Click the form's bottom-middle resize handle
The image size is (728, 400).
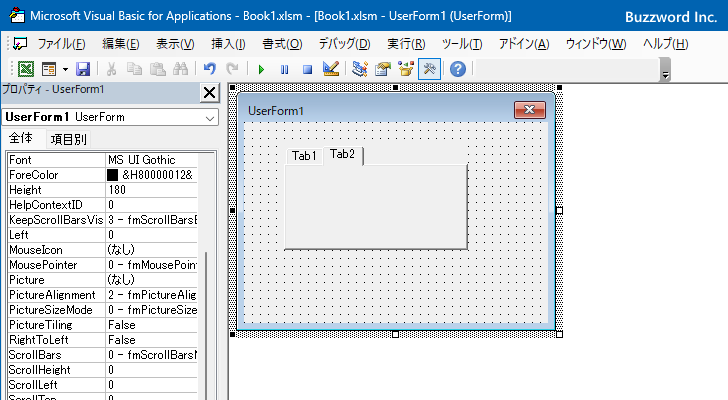[396, 334]
